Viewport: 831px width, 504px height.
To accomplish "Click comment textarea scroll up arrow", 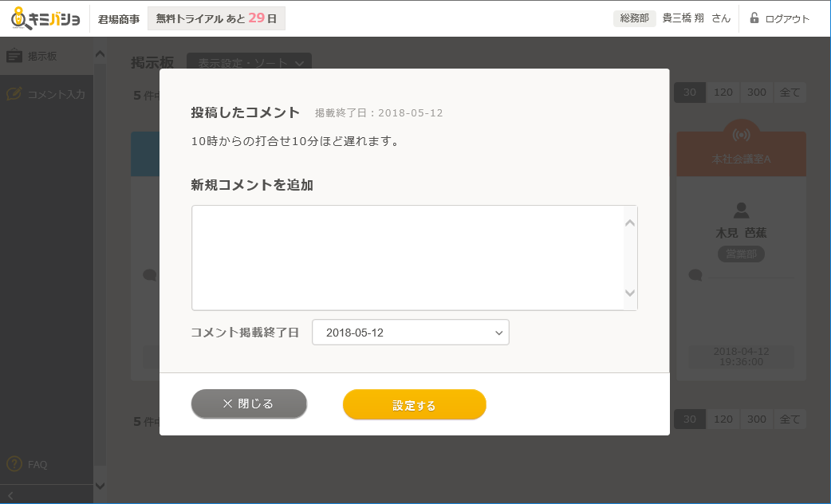I will [x=629, y=223].
